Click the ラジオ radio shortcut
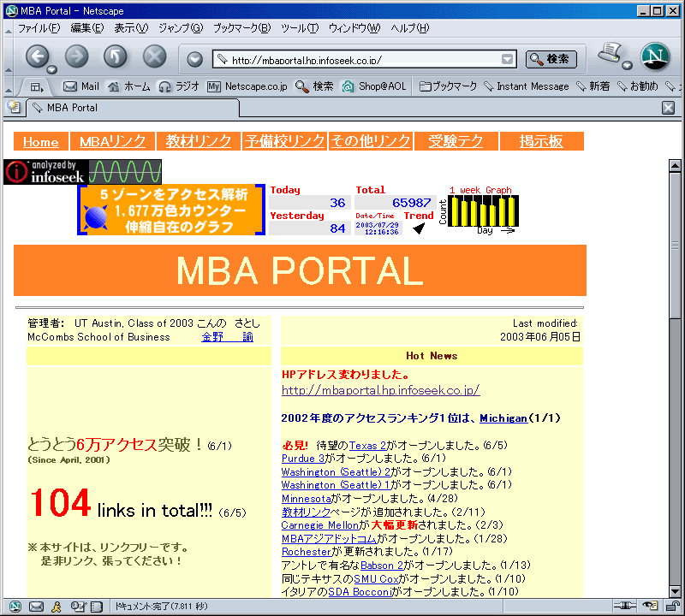 (179, 86)
